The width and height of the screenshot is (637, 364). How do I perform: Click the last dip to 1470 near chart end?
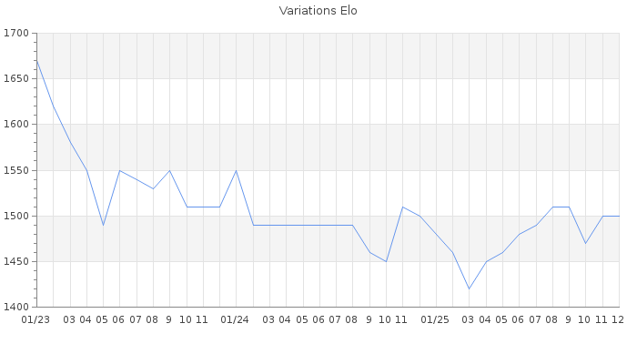click(x=585, y=243)
